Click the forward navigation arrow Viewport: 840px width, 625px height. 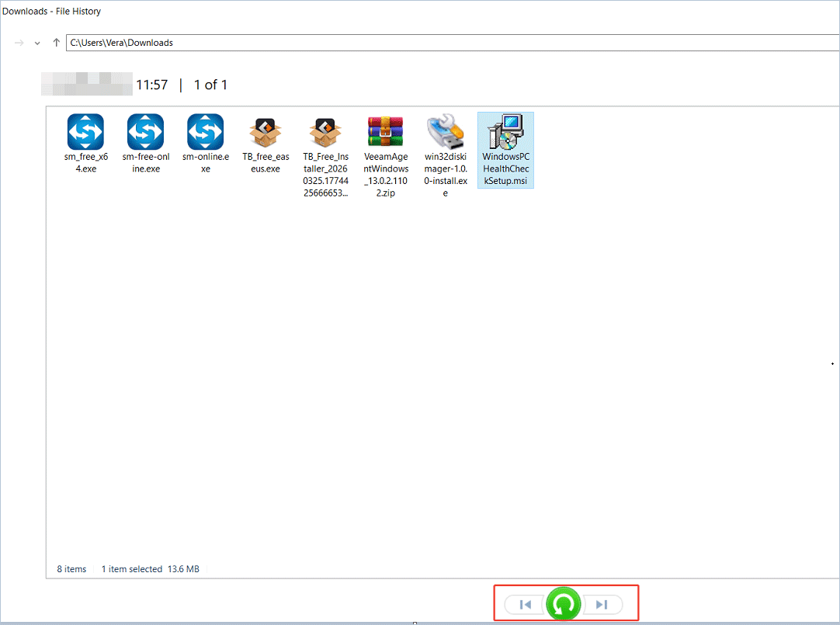pos(19,43)
